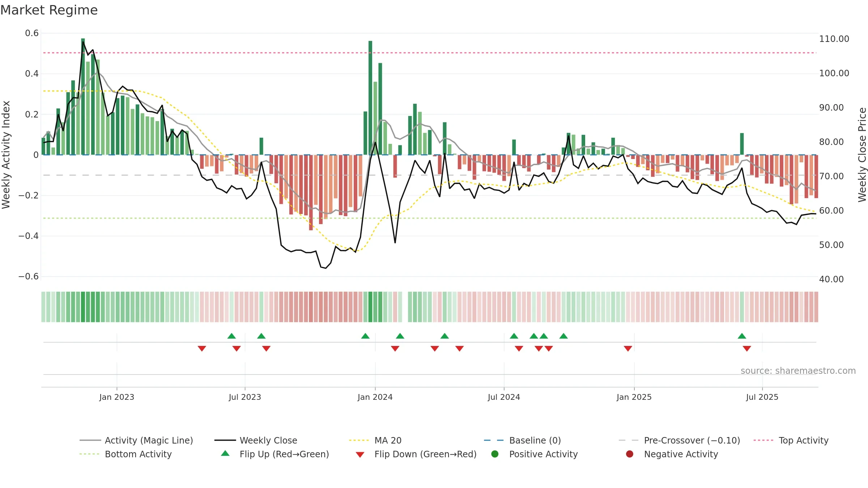Screen dimensions: 868x488
Task: Click the Weekly Activity Index axis label
Action: click(x=6, y=155)
